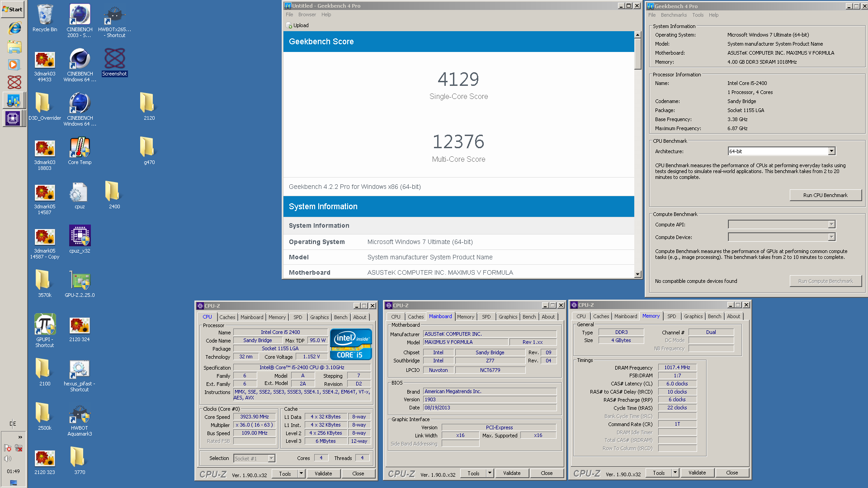The width and height of the screenshot is (868, 488).
Task: Open GPU-Z.2.25.0 desktop icon
Action: [x=80, y=284]
